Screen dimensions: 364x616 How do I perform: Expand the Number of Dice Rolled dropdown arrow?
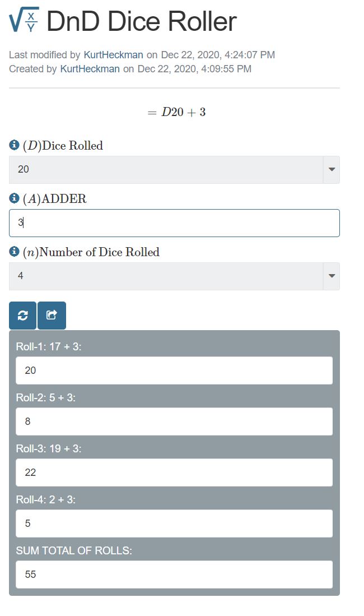(x=331, y=276)
